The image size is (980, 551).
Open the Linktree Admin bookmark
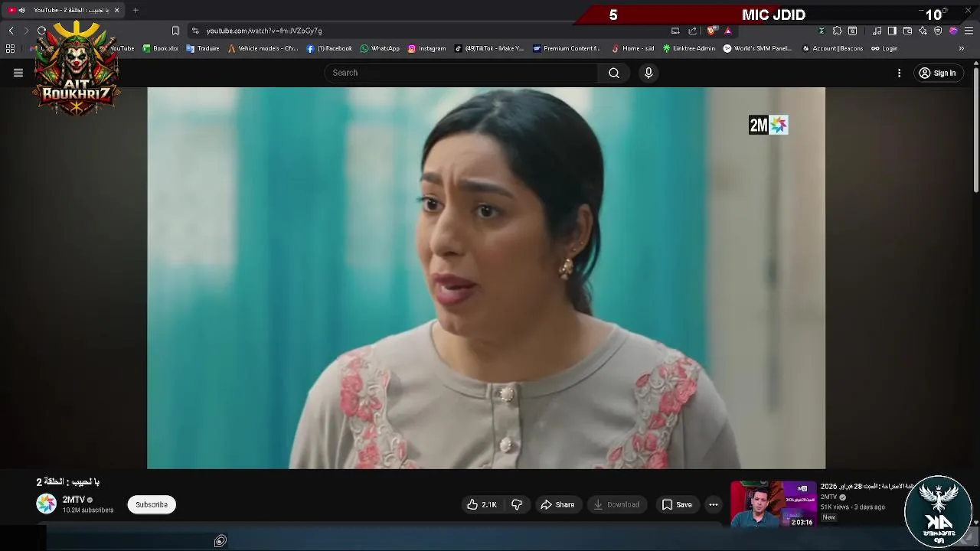(x=689, y=48)
